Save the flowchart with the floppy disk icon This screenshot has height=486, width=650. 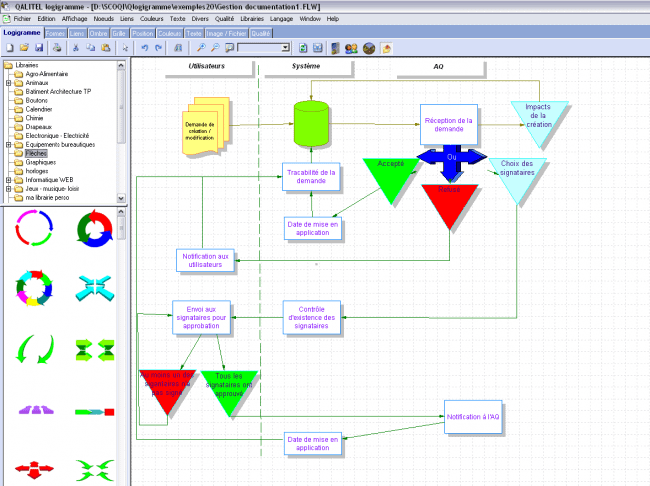pyautogui.click(x=39, y=48)
